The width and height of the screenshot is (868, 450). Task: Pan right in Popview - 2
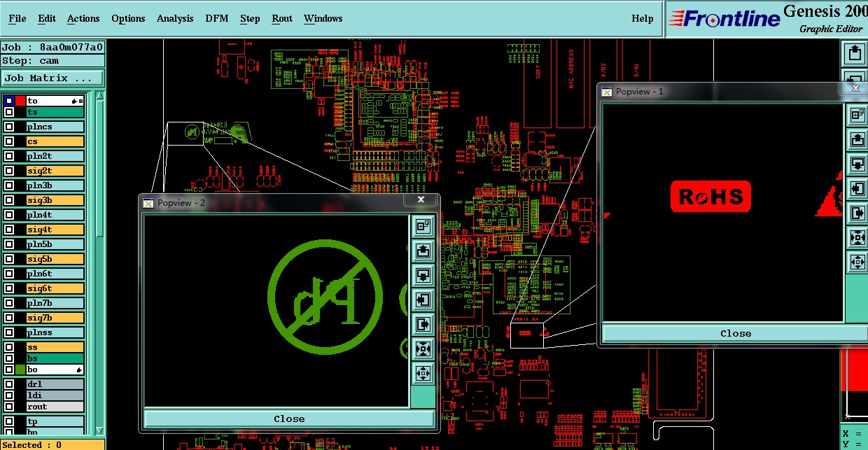coord(423,325)
